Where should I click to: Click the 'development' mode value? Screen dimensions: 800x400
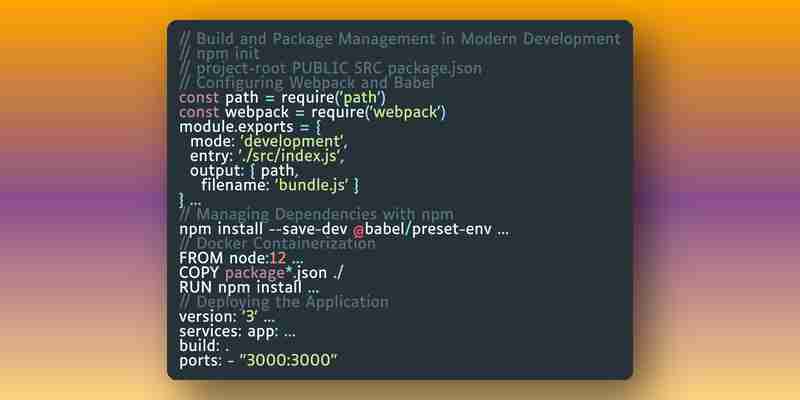click(294, 141)
